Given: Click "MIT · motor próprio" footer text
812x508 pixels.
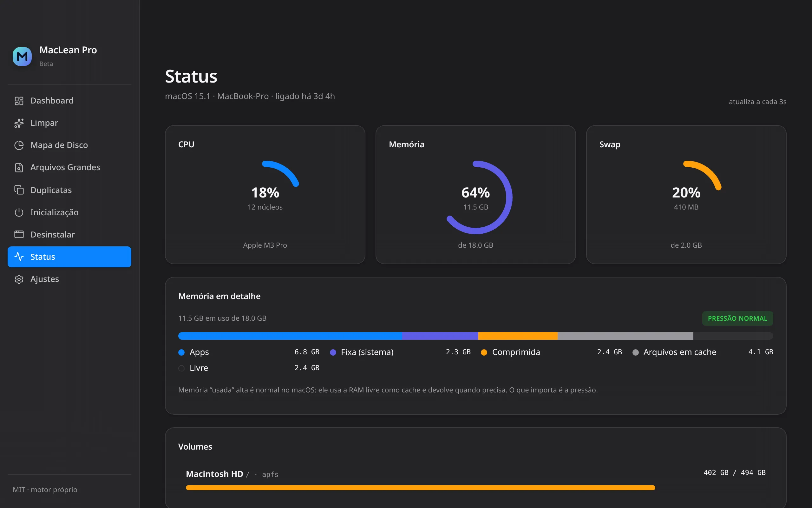Looking at the screenshot, I should coord(45,490).
